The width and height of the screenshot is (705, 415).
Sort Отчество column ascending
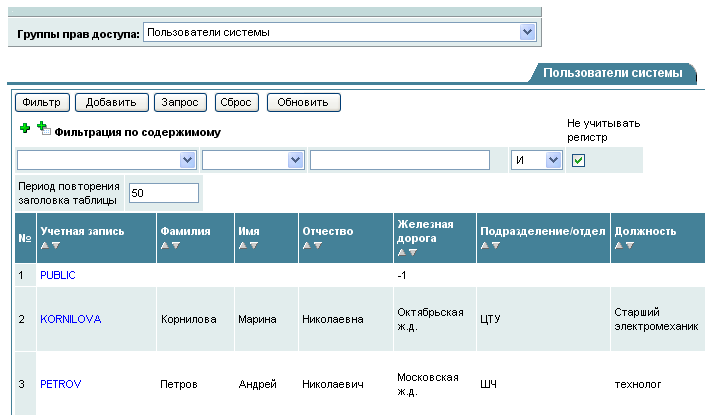coord(307,245)
